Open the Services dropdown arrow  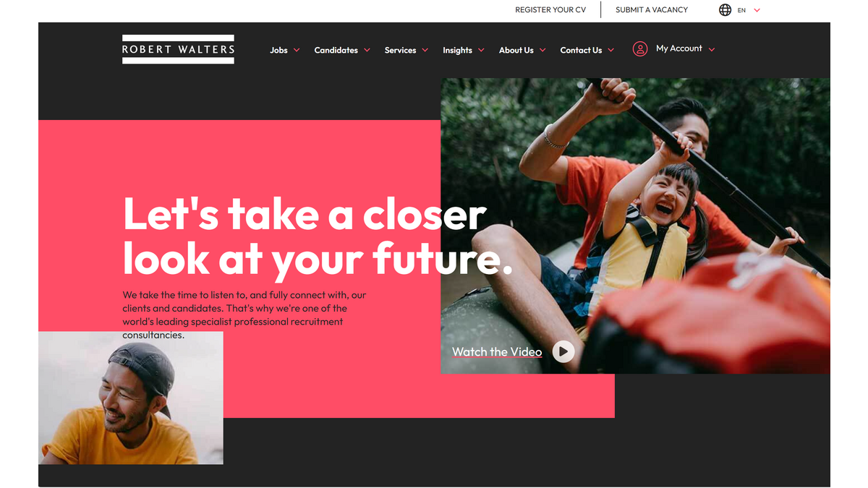click(x=425, y=51)
